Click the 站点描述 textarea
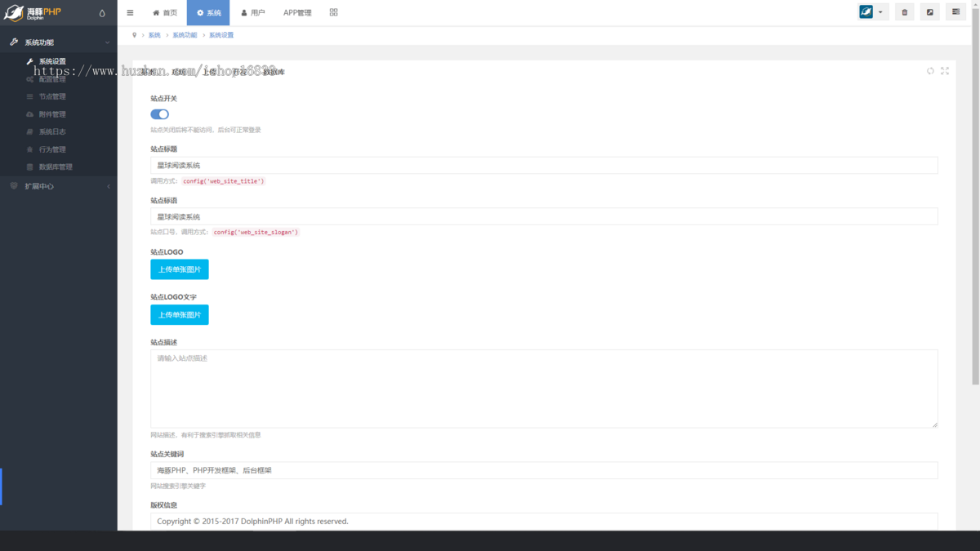980x551 pixels. pyautogui.click(x=544, y=389)
